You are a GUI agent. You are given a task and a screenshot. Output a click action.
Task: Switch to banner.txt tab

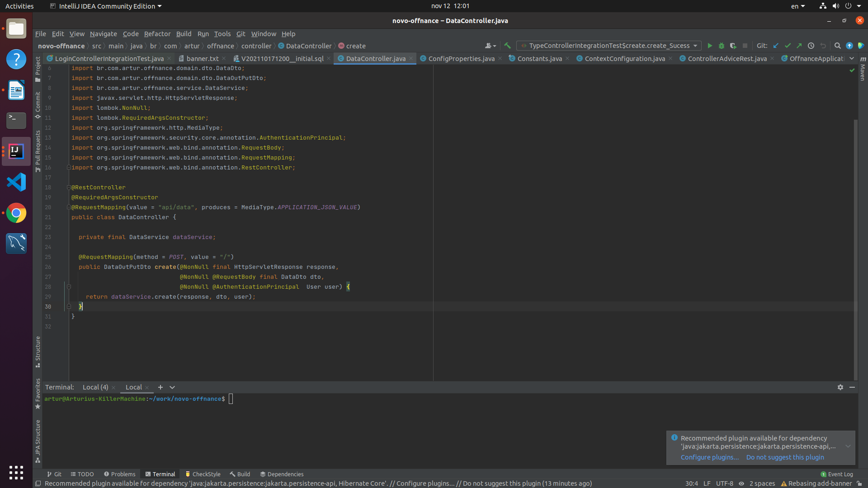(203, 59)
